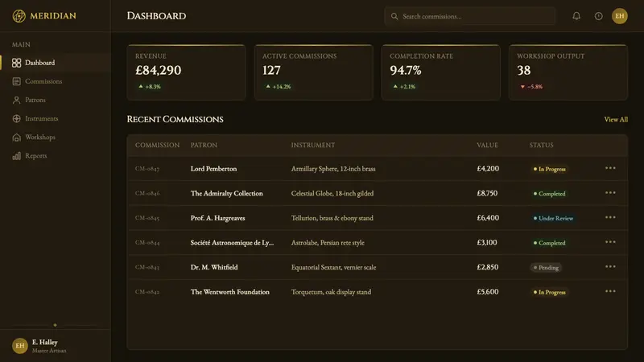
Task: Click the Workshops building icon
Action: [16, 137]
